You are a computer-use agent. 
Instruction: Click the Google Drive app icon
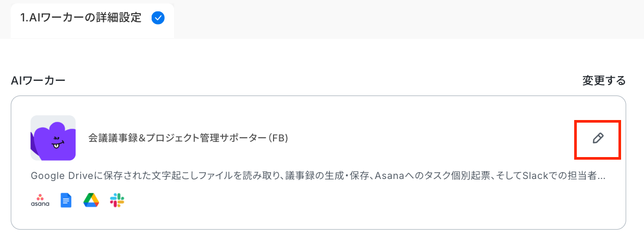(91, 200)
